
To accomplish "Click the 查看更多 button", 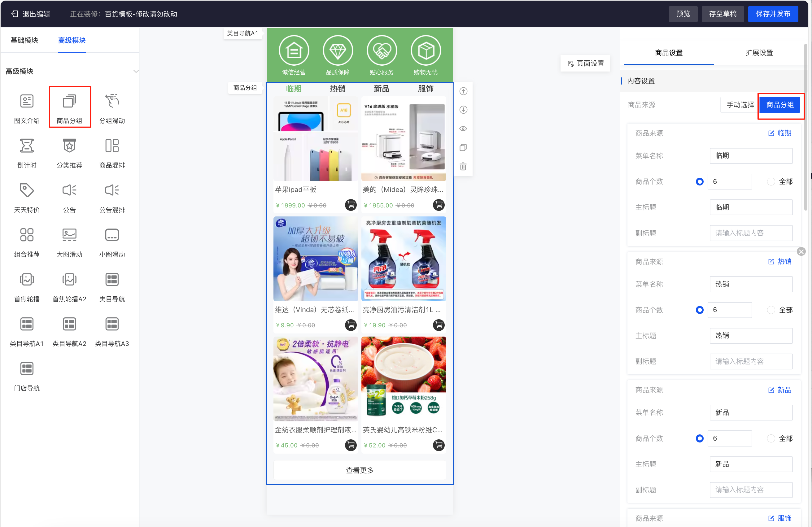I will [x=360, y=470].
